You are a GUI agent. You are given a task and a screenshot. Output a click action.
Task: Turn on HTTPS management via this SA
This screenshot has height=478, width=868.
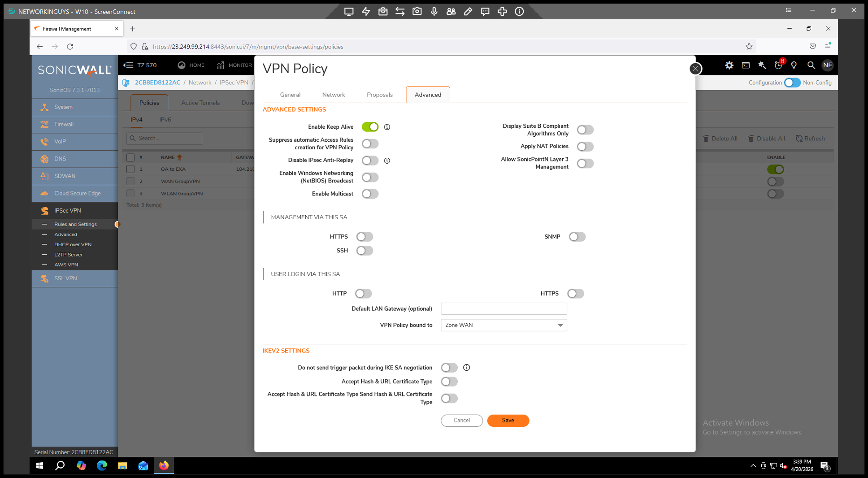point(365,237)
